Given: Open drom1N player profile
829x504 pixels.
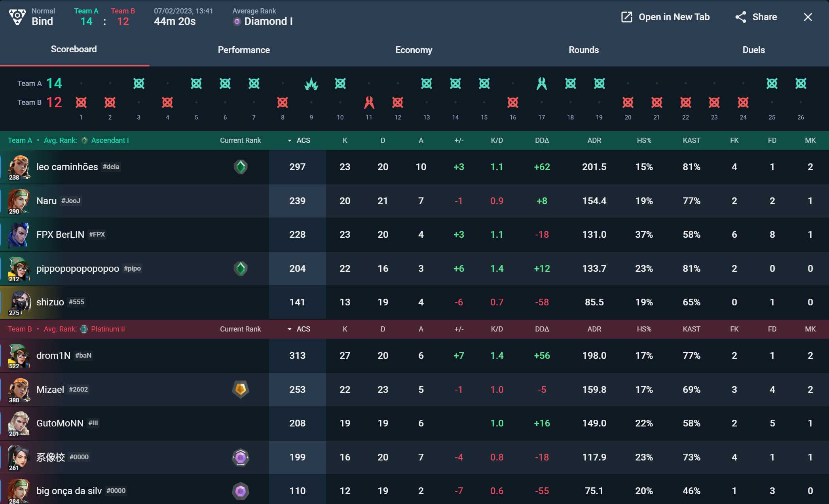Looking at the screenshot, I should (53, 356).
